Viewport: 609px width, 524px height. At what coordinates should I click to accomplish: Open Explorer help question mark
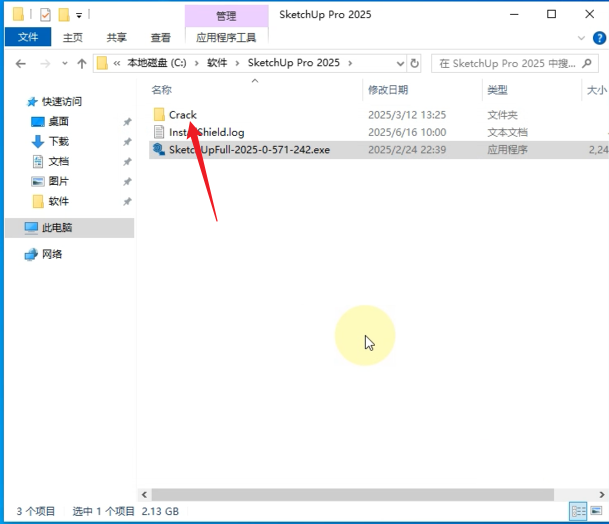tap(599, 38)
